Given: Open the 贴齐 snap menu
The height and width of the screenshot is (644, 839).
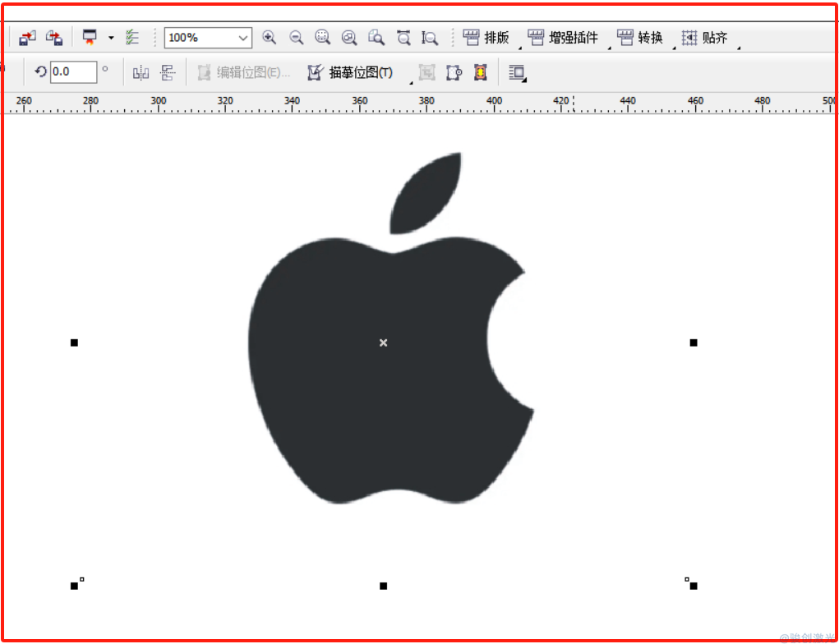Looking at the screenshot, I should (x=705, y=38).
